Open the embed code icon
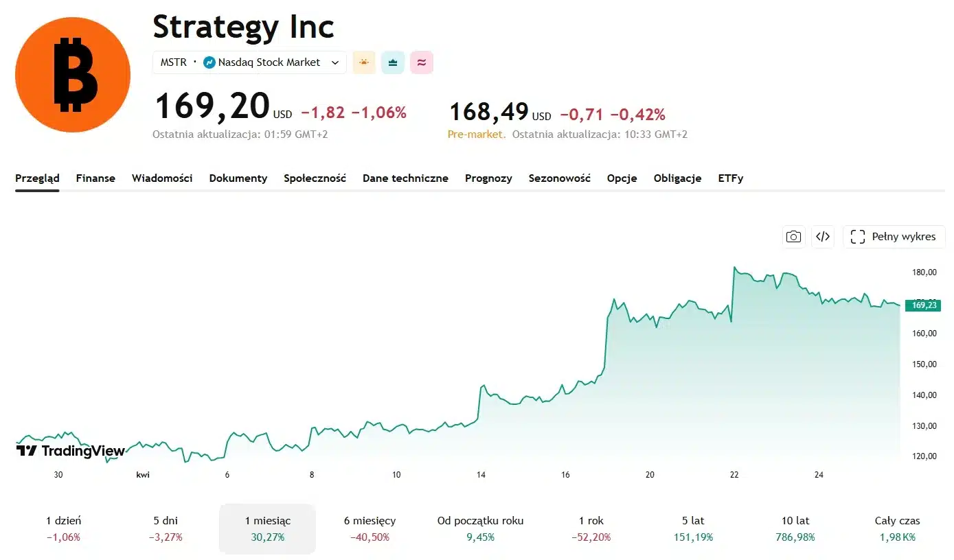The width and height of the screenshot is (954, 560). [x=823, y=237]
